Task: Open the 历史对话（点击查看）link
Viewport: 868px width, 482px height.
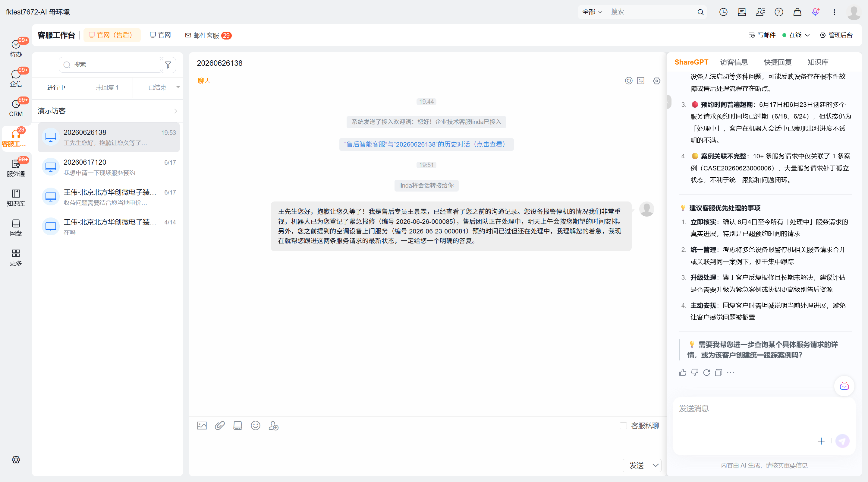Action: pos(426,144)
